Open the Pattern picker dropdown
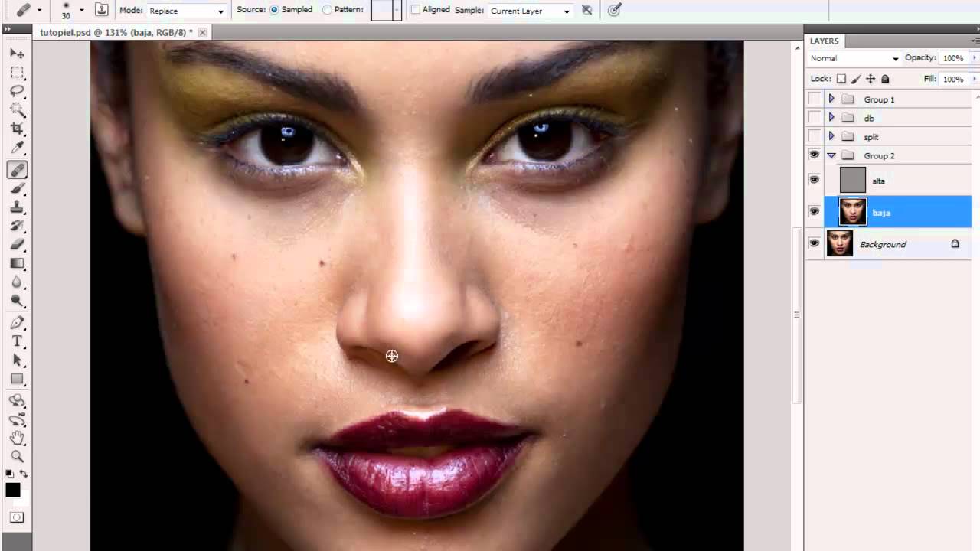 pyautogui.click(x=396, y=10)
